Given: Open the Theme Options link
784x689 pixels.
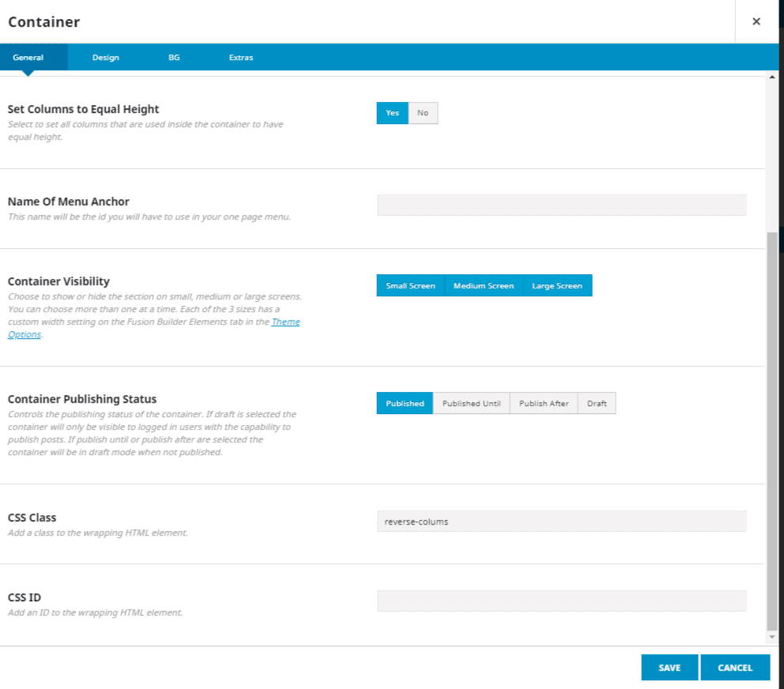Looking at the screenshot, I should (286, 322).
